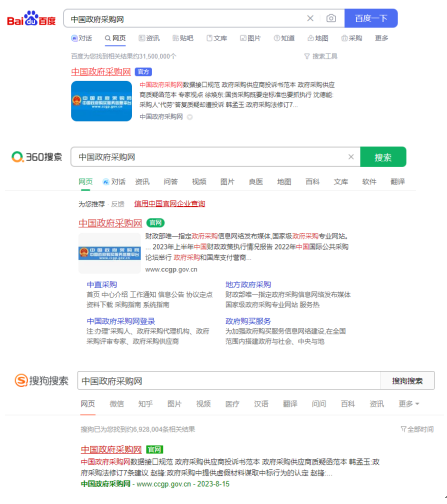Image resolution: width=447 pixels, height=504 pixels.
Task: Open Baidu result title 中国政府采购网
Action: coord(101,72)
